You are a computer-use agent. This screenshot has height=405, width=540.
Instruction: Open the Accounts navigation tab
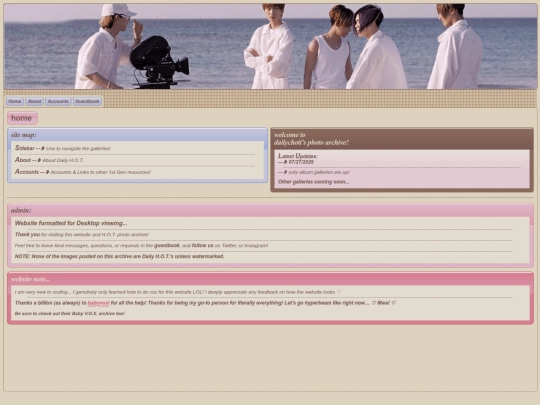point(58,101)
